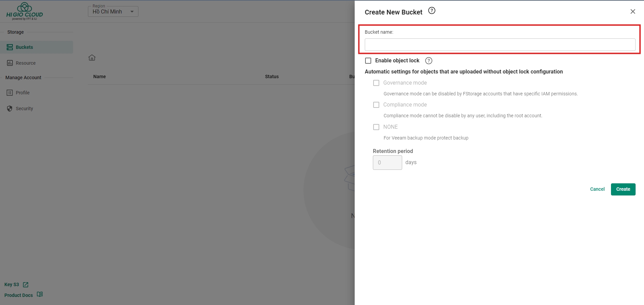Click the Retention period days field
Screen dimensions: 644x305
387,162
